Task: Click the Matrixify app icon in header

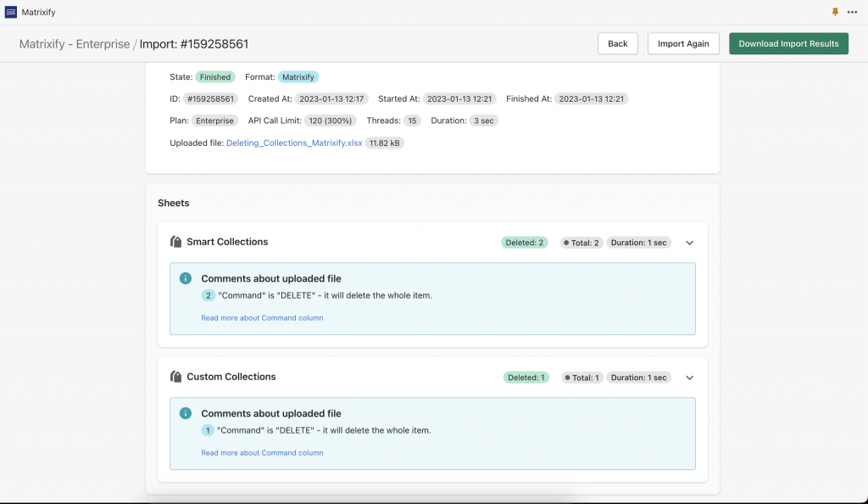Action: (x=12, y=12)
